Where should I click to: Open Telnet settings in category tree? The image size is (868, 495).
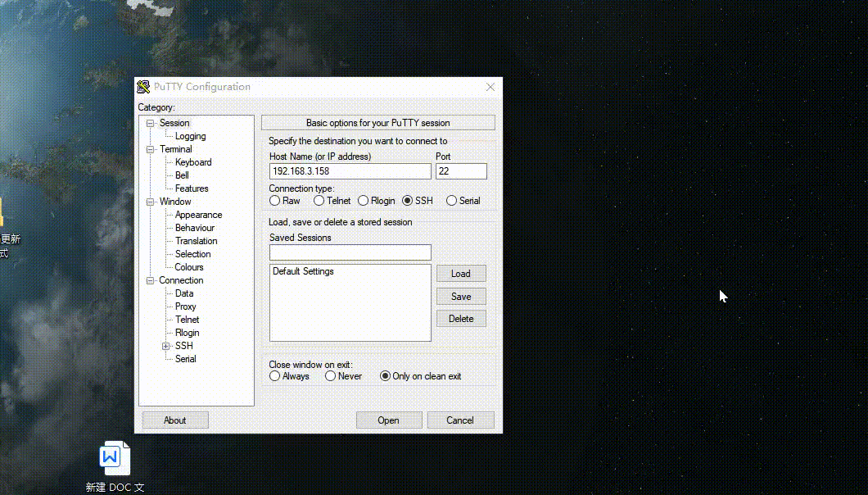click(x=187, y=320)
